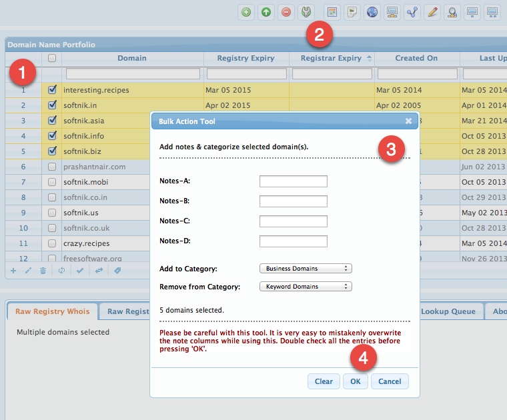
Task: Open the wrench tools icon
Action: [306, 12]
